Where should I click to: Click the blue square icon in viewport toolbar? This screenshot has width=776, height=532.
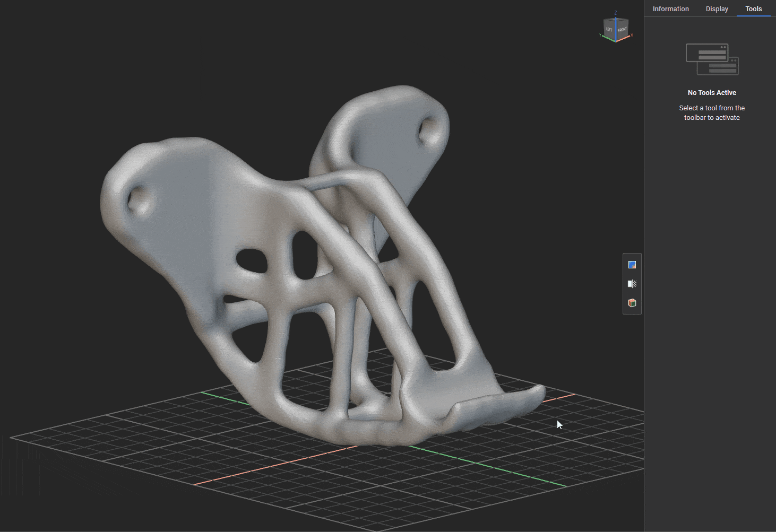[632, 265]
